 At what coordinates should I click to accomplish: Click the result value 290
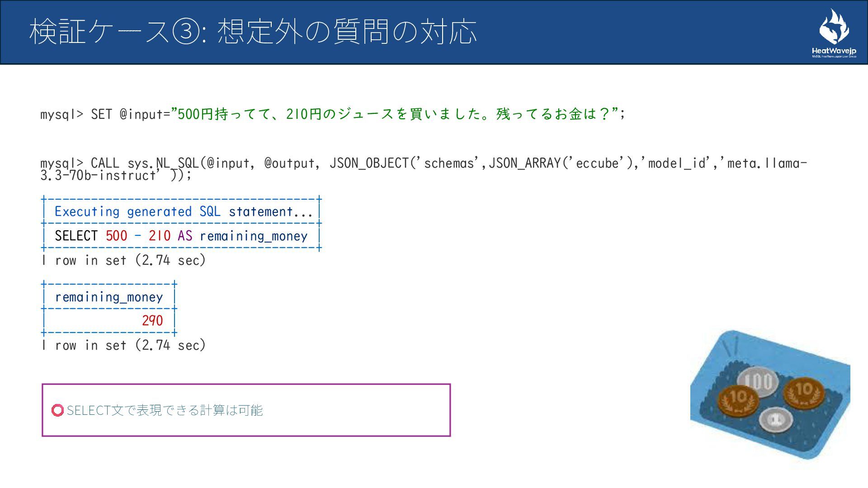tap(152, 321)
